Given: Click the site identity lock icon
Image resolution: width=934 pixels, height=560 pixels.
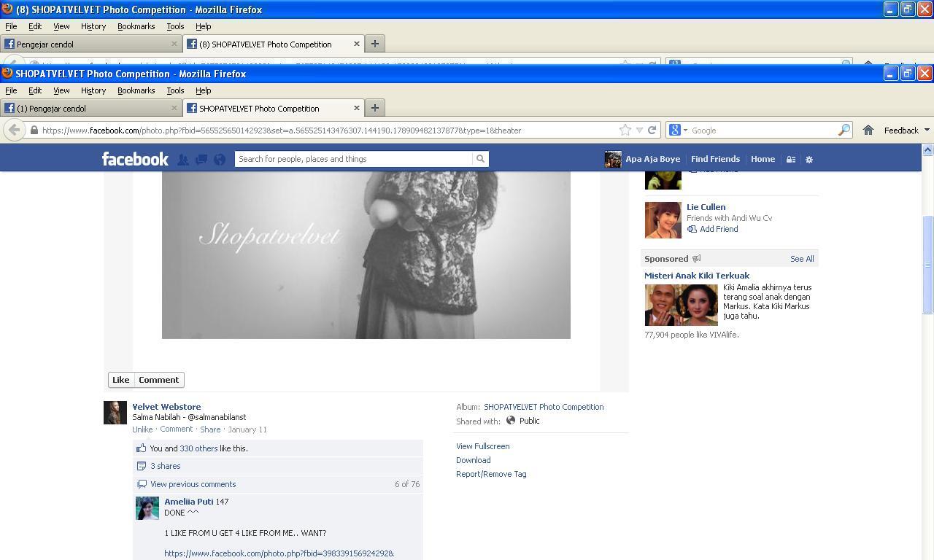Looking at the screenshot, I should point(34,130).
